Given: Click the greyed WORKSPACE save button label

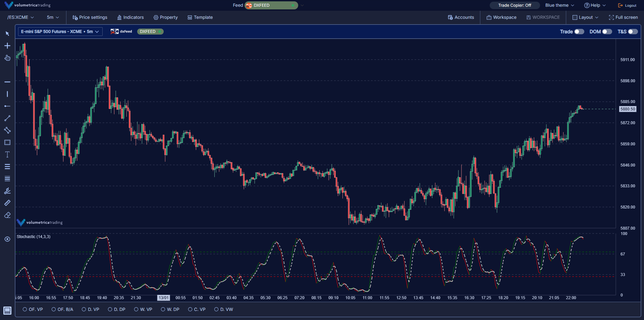Looking at the screenshot, I should (x=546, y=17).
